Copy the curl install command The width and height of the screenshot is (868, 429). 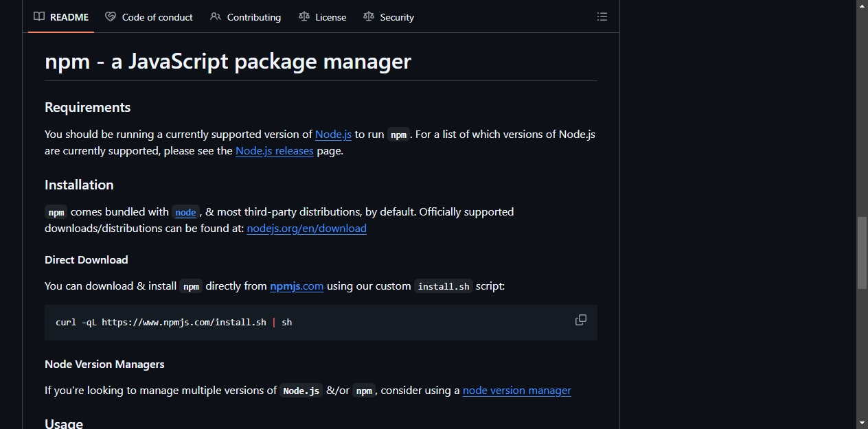coord(581,320)
